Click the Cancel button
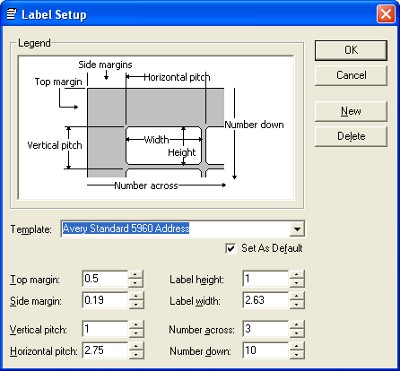400x371 pixels. click(351, 75)
